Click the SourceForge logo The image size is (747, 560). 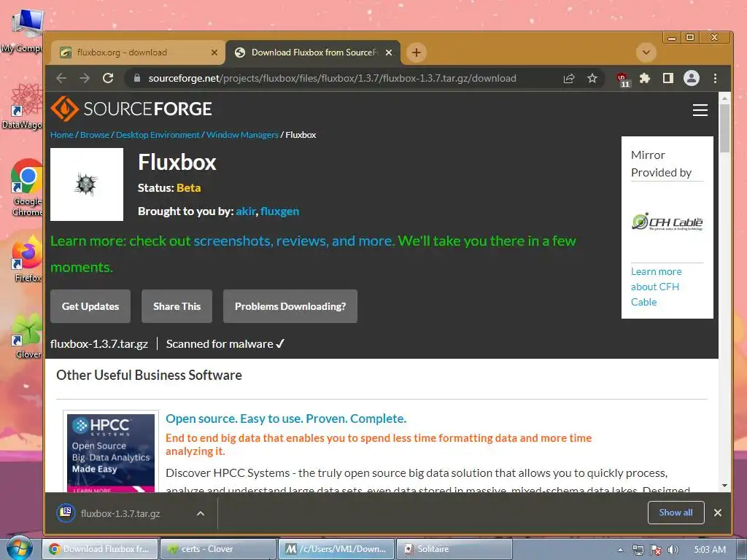(x=131, y=109)
